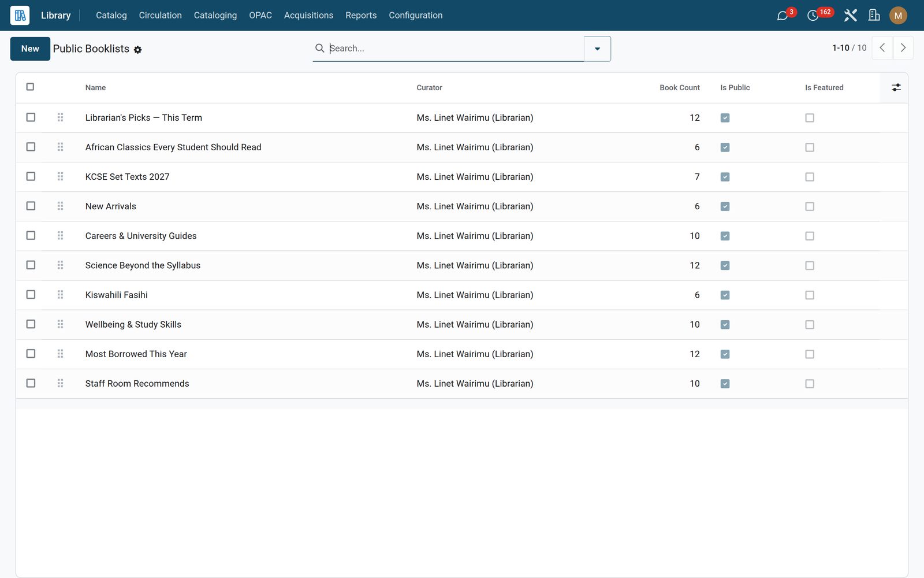This screenshot has height=578, width=924.
Task: Open the activities clock icon with badge 162
Action: 813,16
